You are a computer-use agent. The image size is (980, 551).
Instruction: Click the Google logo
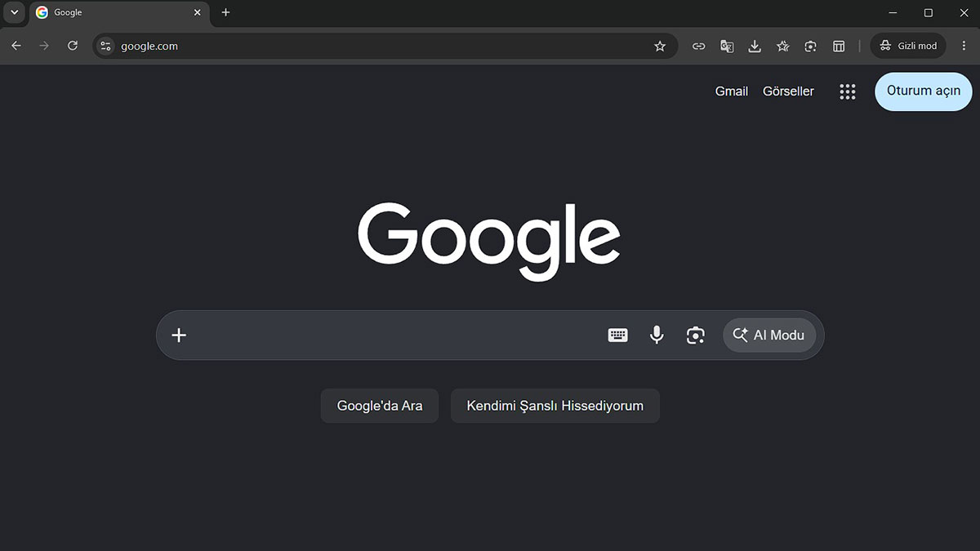(x=489, y=242)
